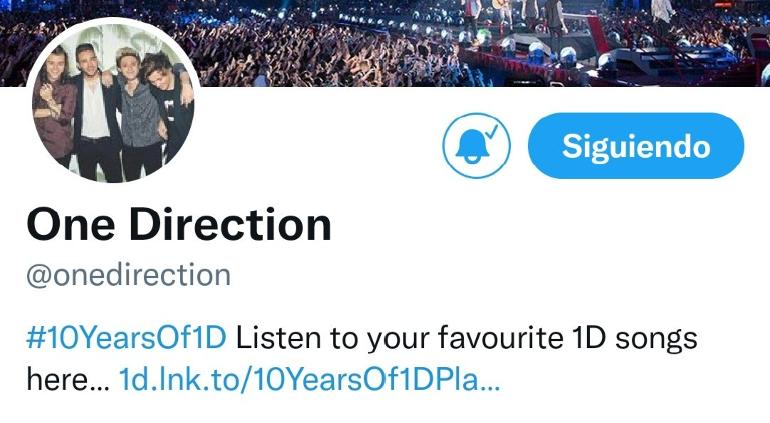Viewport: 770px width, 423px height.
Task: Click the Siguiendo button to unfollow
Action: tap(636, 145)
